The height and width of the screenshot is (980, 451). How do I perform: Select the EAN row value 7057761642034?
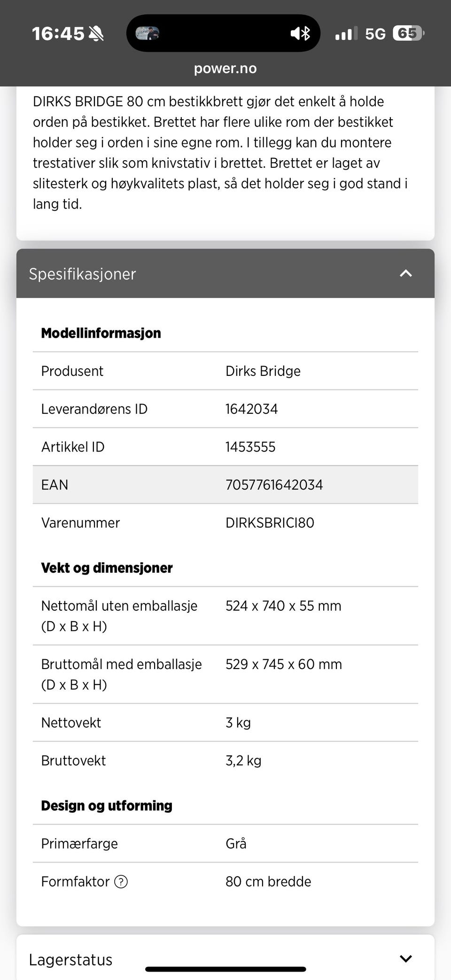[274, 485]
